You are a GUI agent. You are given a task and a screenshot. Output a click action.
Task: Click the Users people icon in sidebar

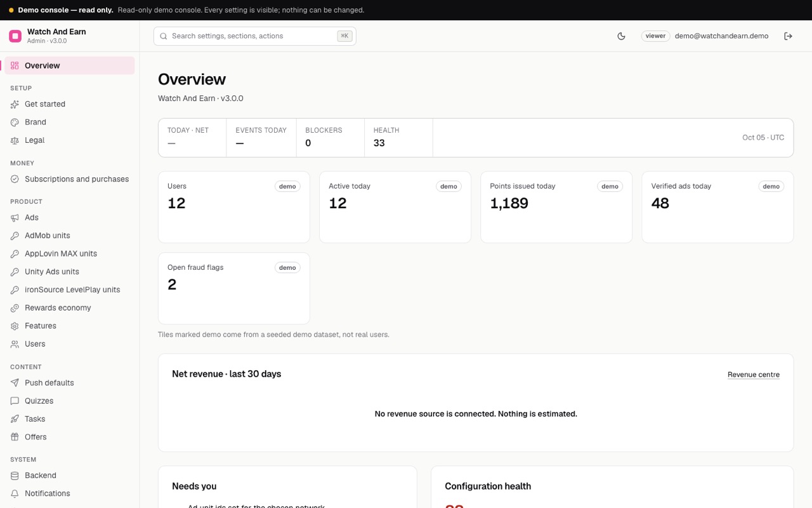pos(15,344)
